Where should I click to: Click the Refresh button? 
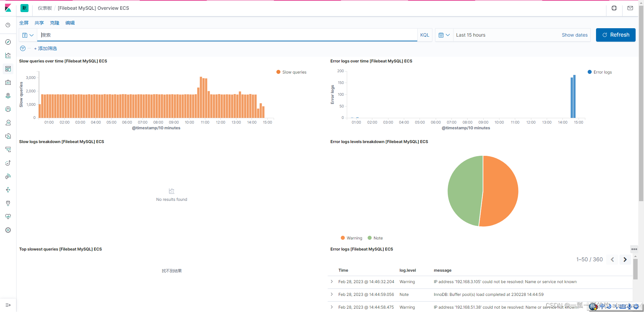click(x=615, y=35)
